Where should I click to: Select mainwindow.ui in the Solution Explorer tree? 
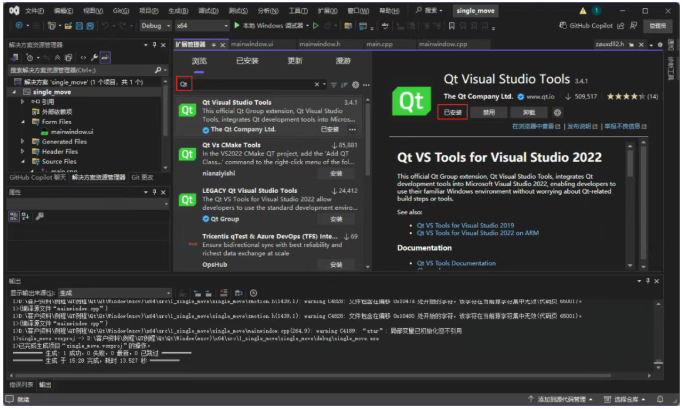pyautogui.click(x=72, y=132)
